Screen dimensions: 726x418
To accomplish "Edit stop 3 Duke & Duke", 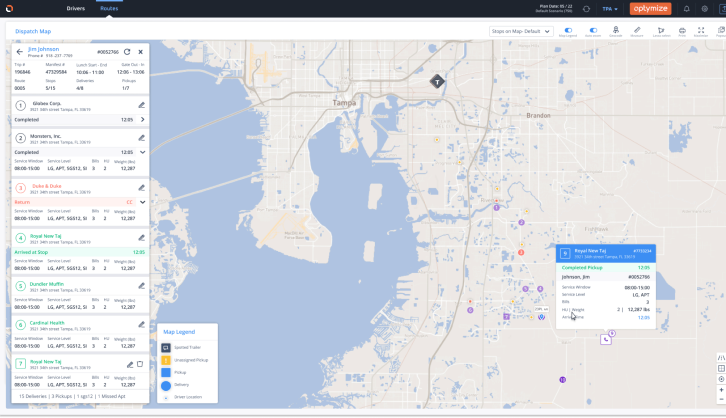I will (x=142, y=187).
